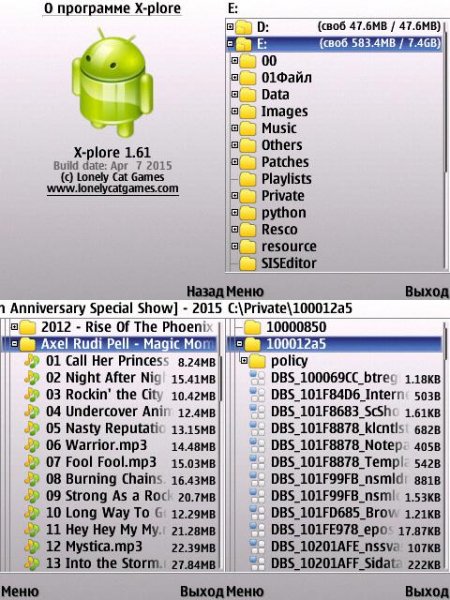Select the DBS_101F84D6_Intern file icon

257,395
